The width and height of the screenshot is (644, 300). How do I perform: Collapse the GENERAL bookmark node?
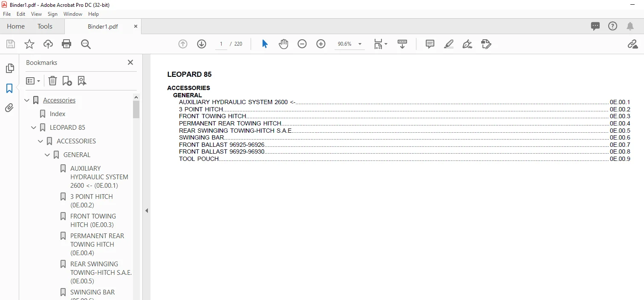[48, 155]
